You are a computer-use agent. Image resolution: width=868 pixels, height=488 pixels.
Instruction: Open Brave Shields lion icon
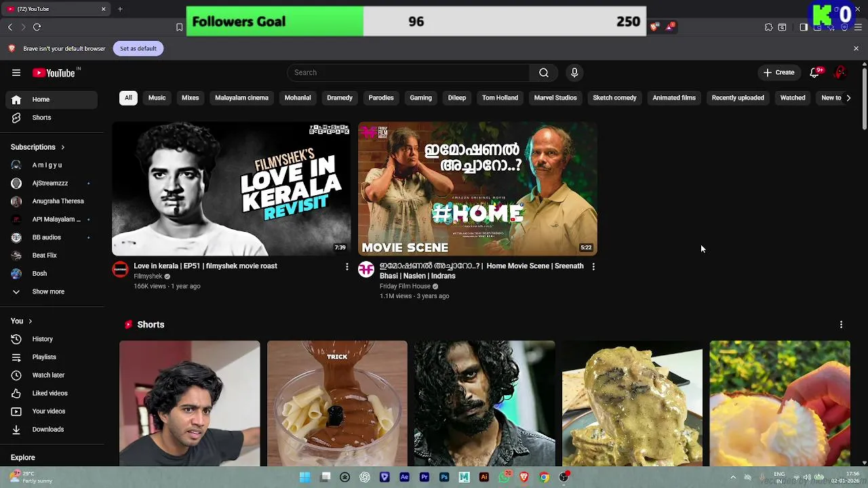click(654, 27)
